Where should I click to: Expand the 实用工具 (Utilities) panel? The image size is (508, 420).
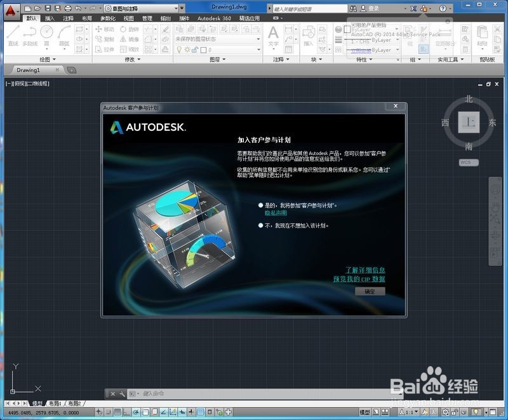[x=451, y=59]
